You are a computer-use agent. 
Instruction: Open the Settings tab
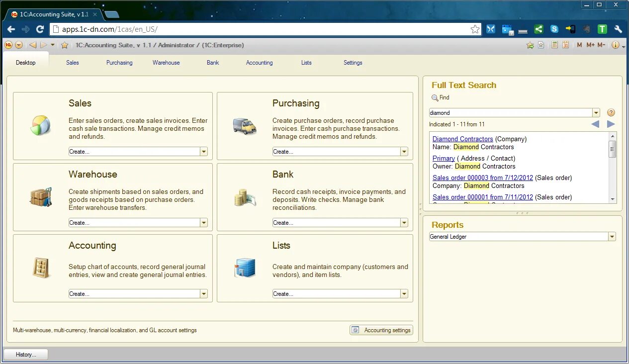pyautogui.click(x=353, y=63)
